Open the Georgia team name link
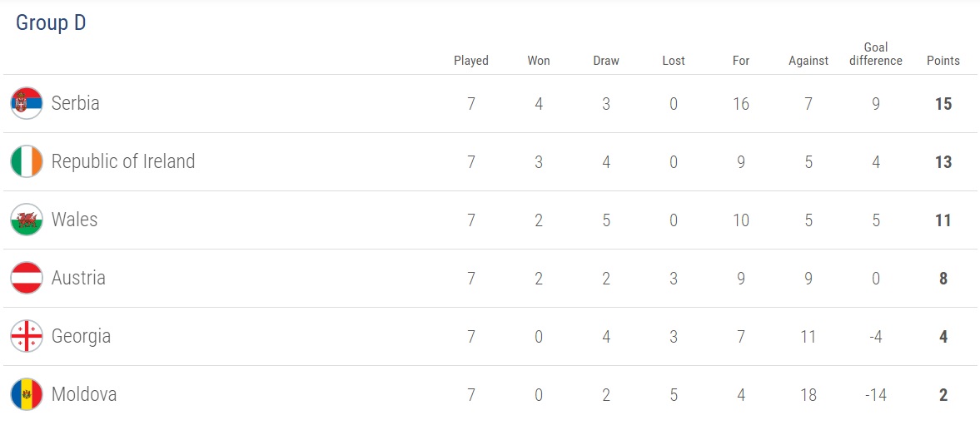980x425 pixels. click(x=81, y=336)
